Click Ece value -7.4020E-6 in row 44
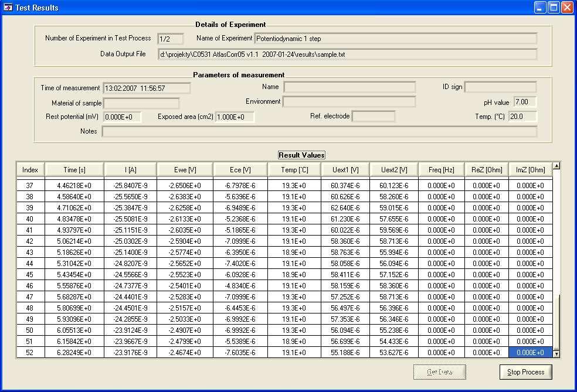Screen dimensions: 577x392 pyautogui.click(x=240, y=263)
